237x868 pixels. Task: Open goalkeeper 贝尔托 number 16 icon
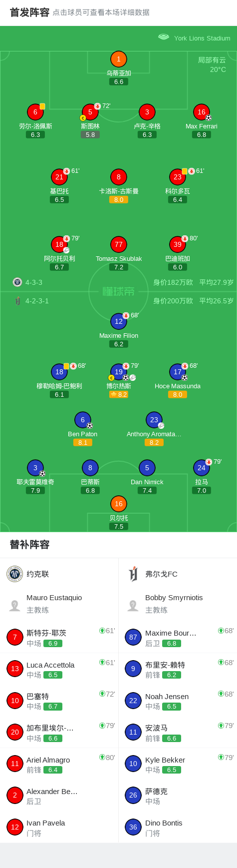118,504
